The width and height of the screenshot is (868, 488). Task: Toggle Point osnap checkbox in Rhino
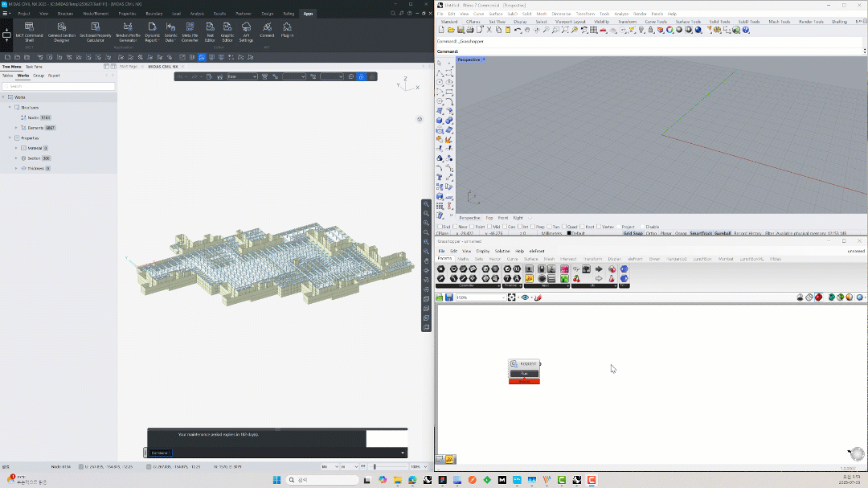point(473,227)
